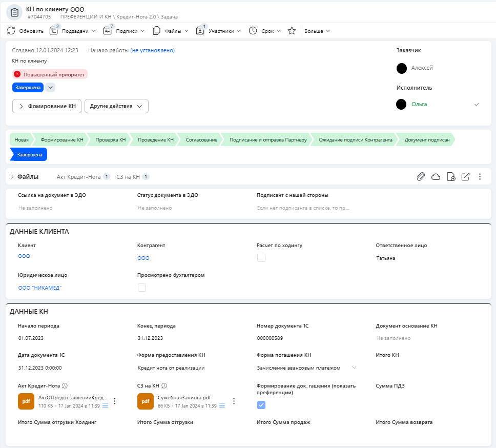Screen dimensions: 496x448
Task: Click the add new document icon
Action: (451, 176)
